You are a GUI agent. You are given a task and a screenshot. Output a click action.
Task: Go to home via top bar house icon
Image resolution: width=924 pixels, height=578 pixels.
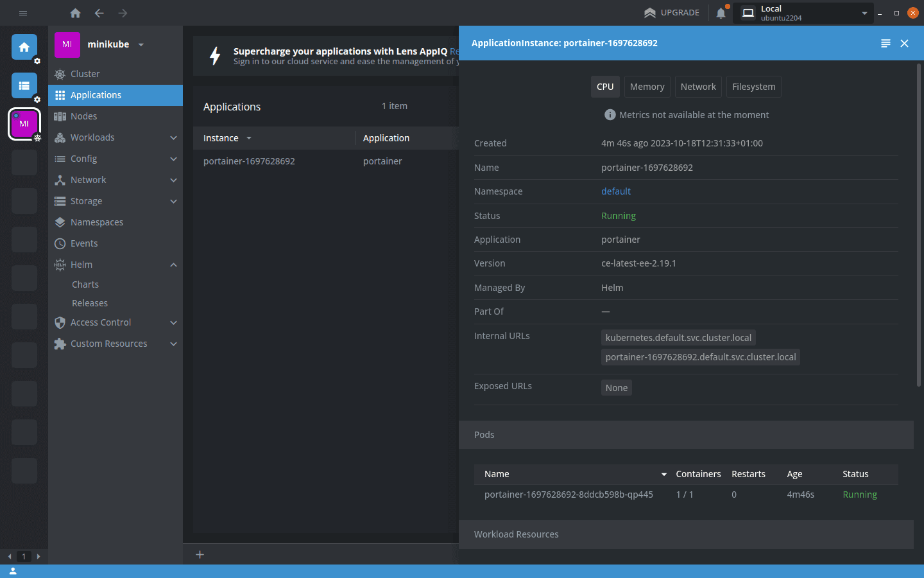coord(75,13)
